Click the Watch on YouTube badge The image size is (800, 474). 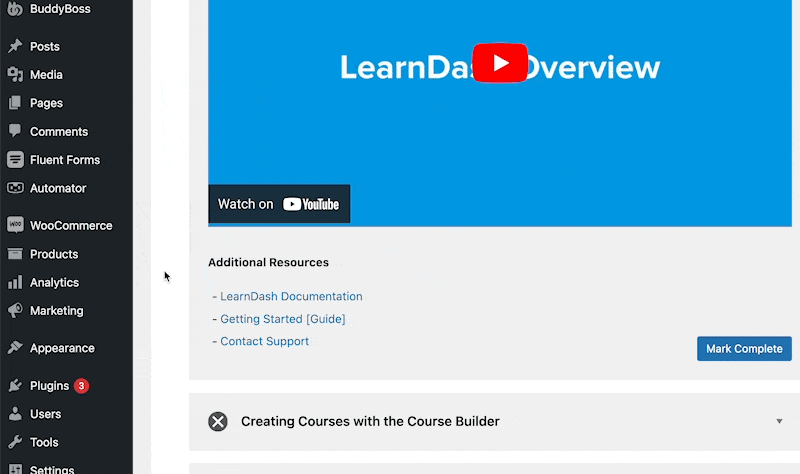click(279, 204)
